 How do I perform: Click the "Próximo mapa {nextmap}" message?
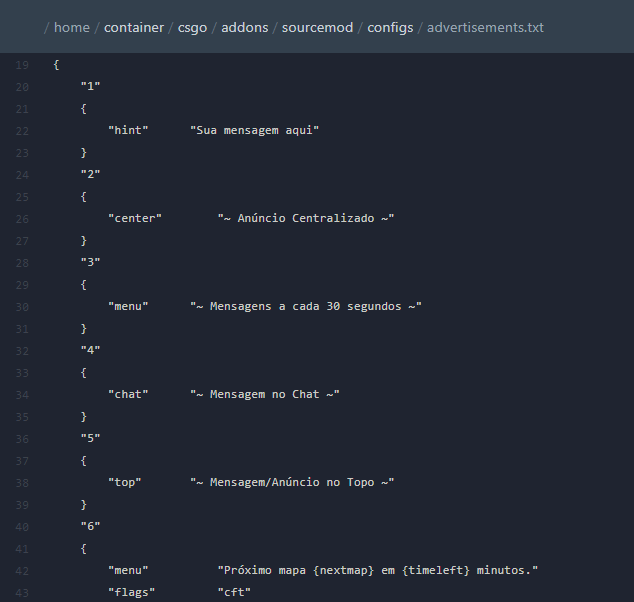(x=378, y=570)
